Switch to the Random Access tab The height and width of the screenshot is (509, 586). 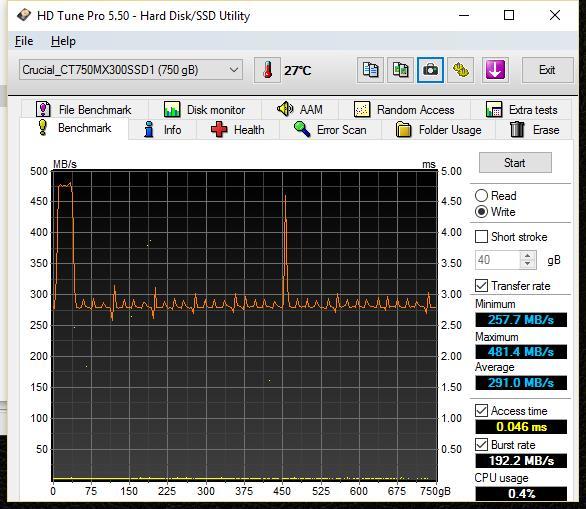(404, 109)
